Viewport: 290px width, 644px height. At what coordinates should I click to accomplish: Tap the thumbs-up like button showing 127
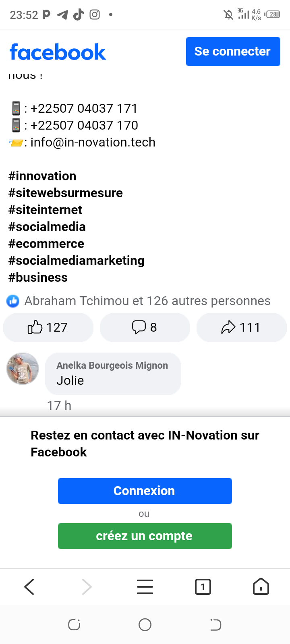click(x=48, y=328)
